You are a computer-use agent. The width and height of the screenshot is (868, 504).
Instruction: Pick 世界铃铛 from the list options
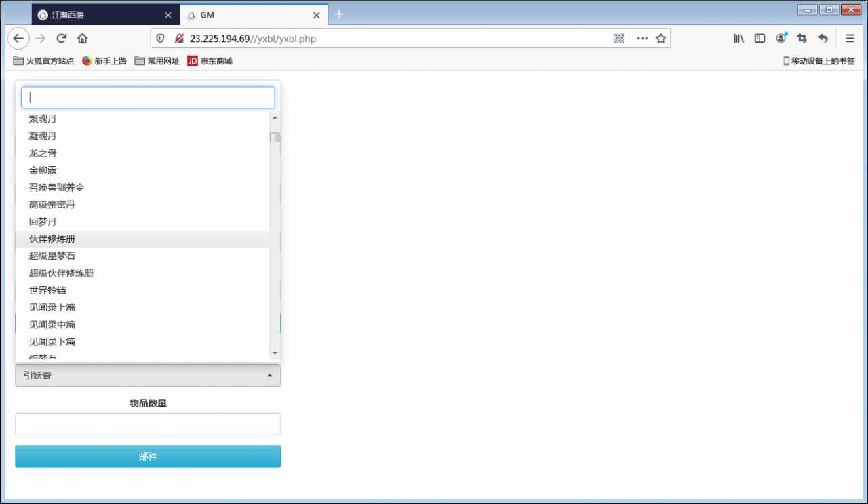pyautogui.click(x=142, y=290)
